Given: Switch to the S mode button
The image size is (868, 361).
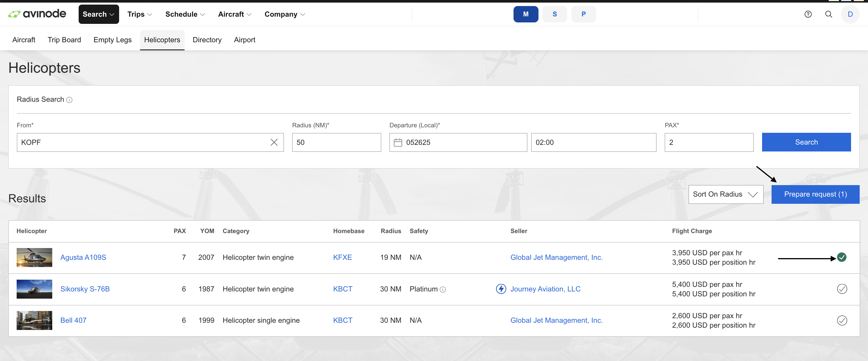Looking at the screenshot, I should 555,14.
